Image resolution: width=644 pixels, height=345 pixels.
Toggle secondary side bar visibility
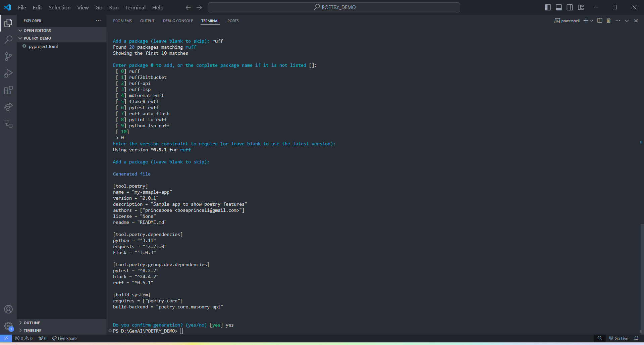(570, 7)
